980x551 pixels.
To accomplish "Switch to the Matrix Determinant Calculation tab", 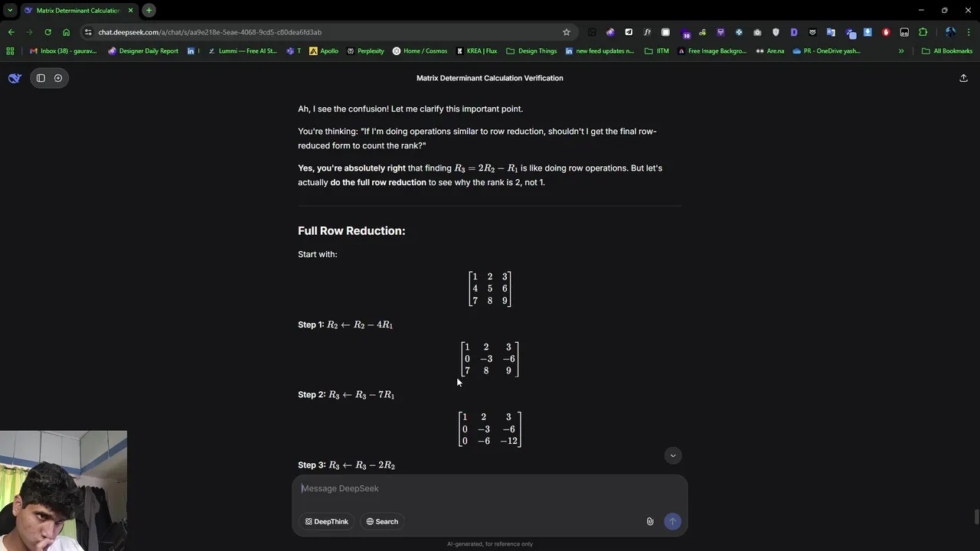I will point(77,10).
